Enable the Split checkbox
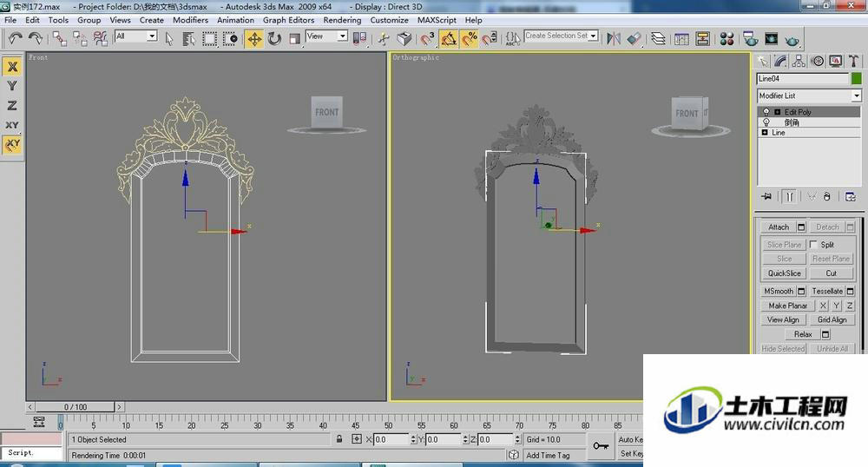Image resolution: width=868 pixels, height=467 pixels. coord(813,244)
